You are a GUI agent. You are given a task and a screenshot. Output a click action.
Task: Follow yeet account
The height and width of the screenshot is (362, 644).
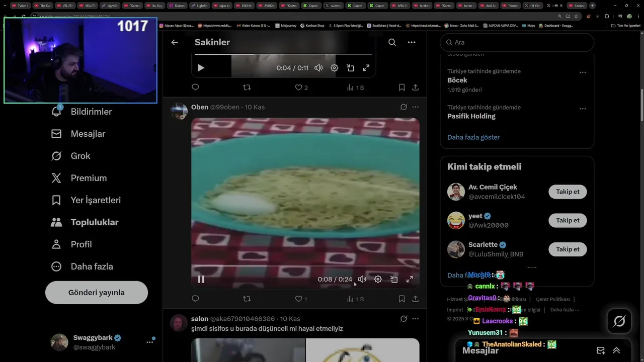(x=568, y=220)
